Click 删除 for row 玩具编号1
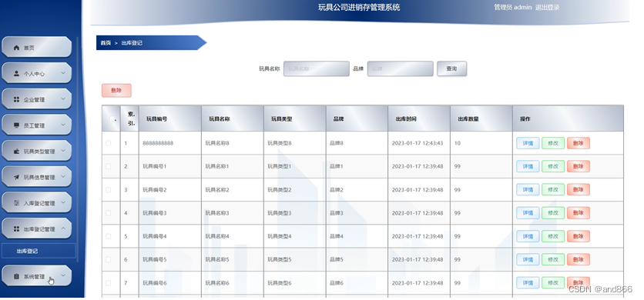Viewport: 644px width, 300px height. pyautogui.click(x=579, y=166)
